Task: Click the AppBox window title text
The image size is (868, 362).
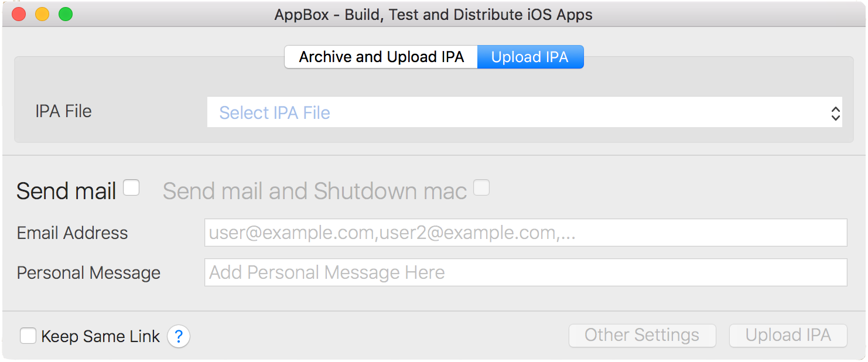Action: (433, 15)
